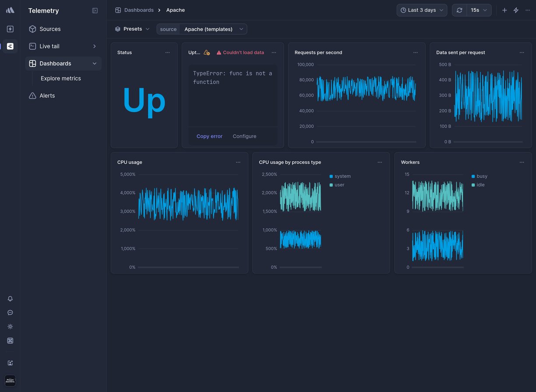This screenshot has width=536, height=392.
Task: Open CPU usage by process type menu
Action: [x=380, y=162]
